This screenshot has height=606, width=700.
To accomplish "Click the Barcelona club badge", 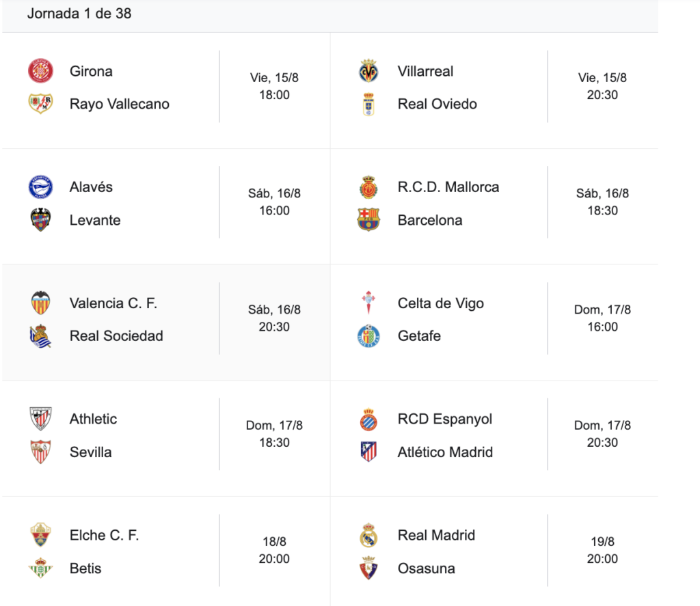I will coord(368,219).
